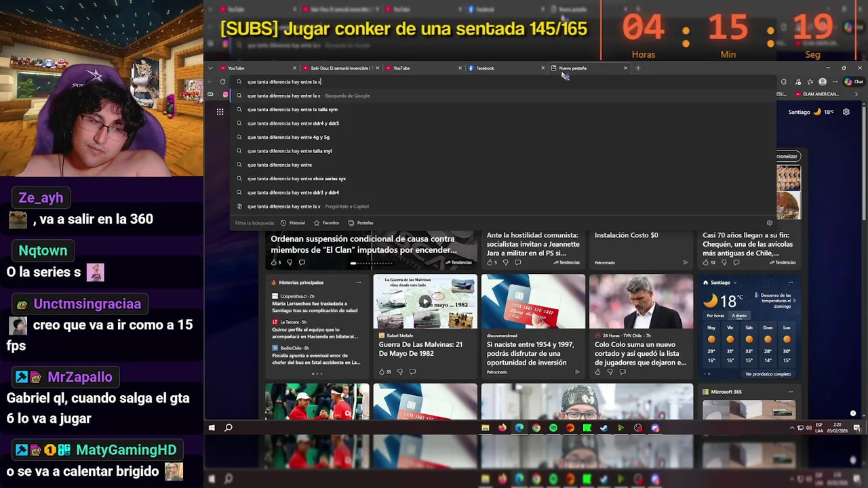Viewport: 868px width, 488px height.
Task: Switch to the Facebook tab
Action: click(505, 68)
